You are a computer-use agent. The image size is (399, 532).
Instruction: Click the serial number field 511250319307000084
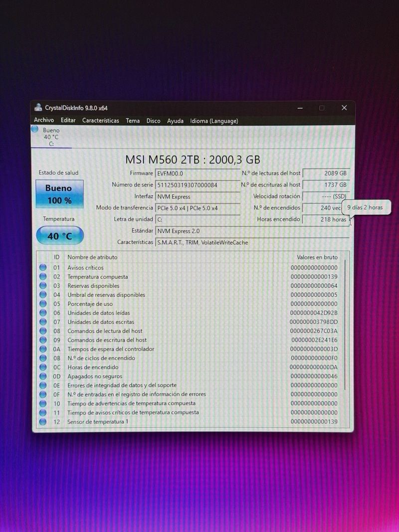click(x=198, y=185)
